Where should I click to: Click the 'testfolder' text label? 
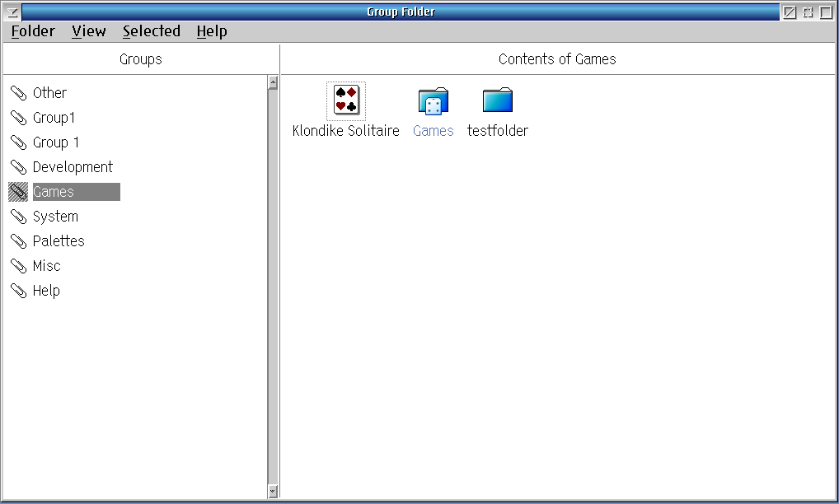coord(498,131)
